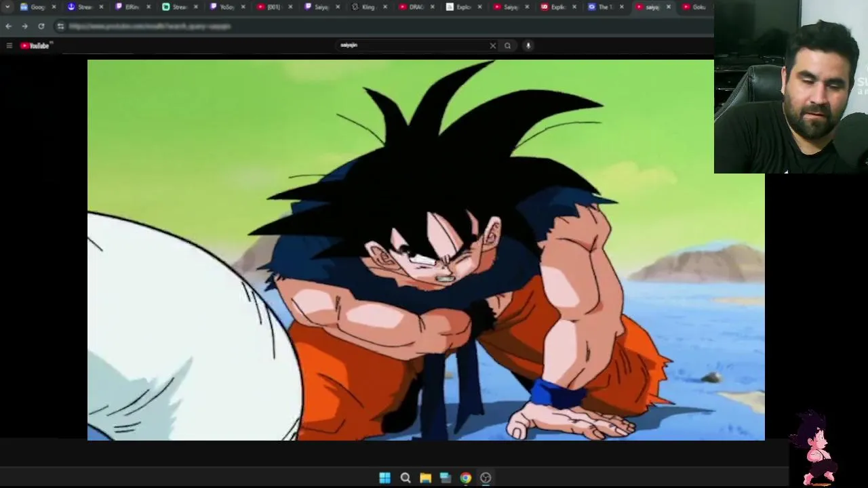
Task: Close the Kling tab
Action: [x=385, y=7]
